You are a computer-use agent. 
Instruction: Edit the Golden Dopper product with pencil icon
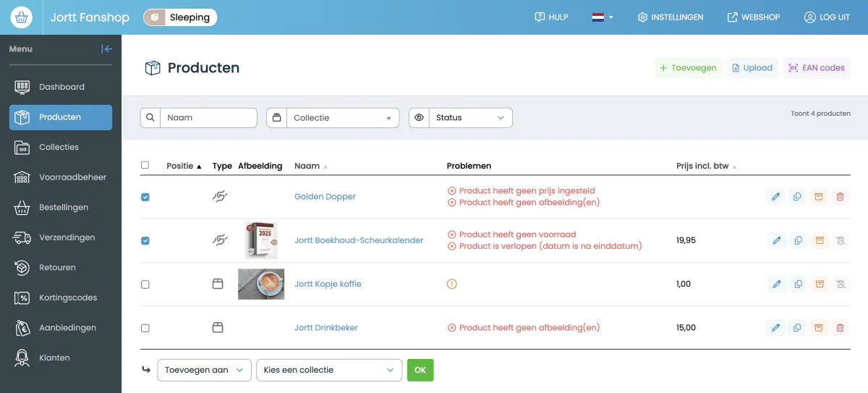[x=776, y=197]
